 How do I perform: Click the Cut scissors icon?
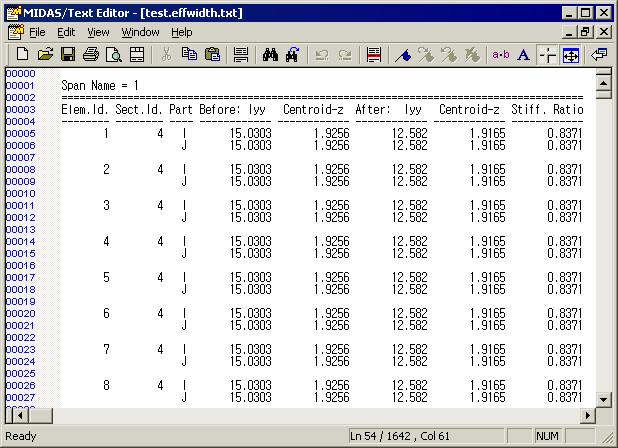[167, 54]
